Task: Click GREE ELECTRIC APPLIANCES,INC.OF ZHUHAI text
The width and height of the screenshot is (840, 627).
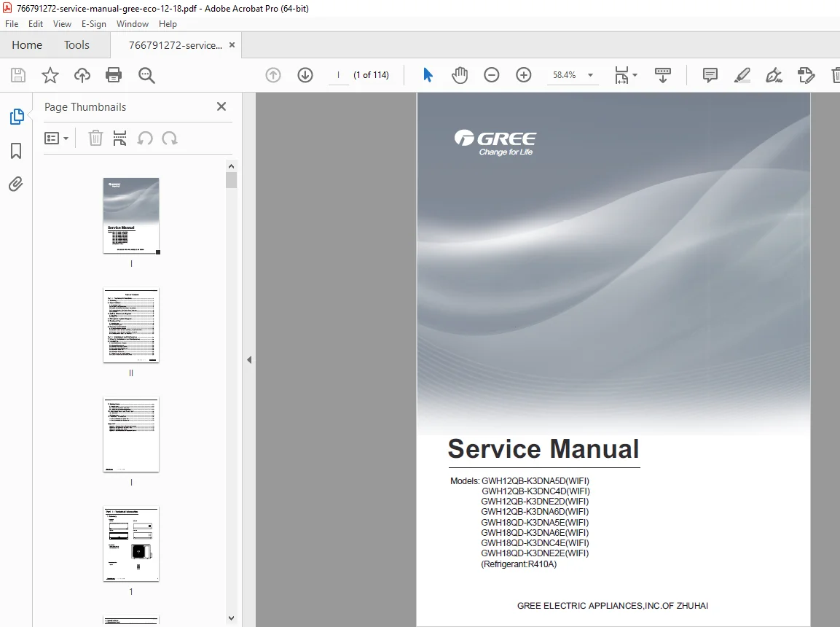Action: [x=612, y=606]
